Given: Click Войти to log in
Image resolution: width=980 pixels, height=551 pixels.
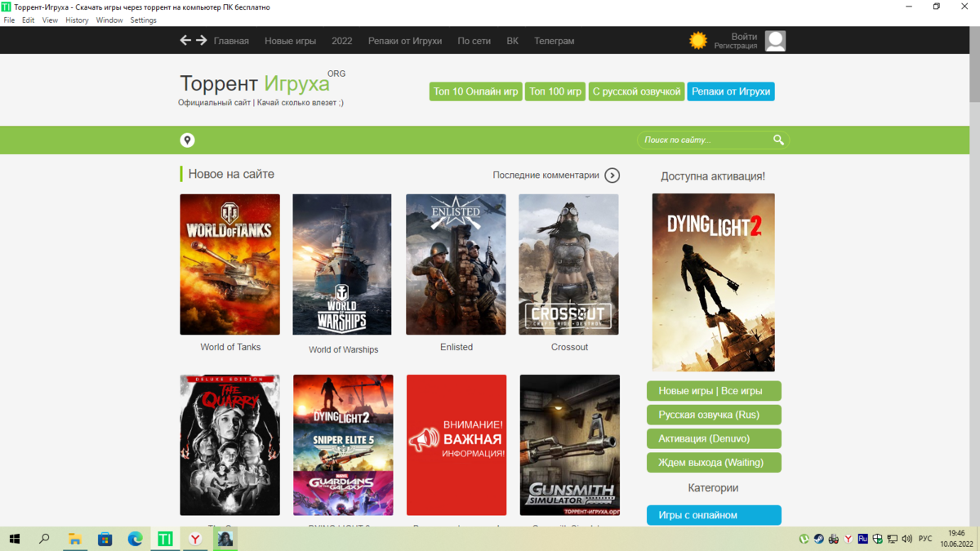Looking at the screenshot, I should pyautogui.click(x=744, y=37).
